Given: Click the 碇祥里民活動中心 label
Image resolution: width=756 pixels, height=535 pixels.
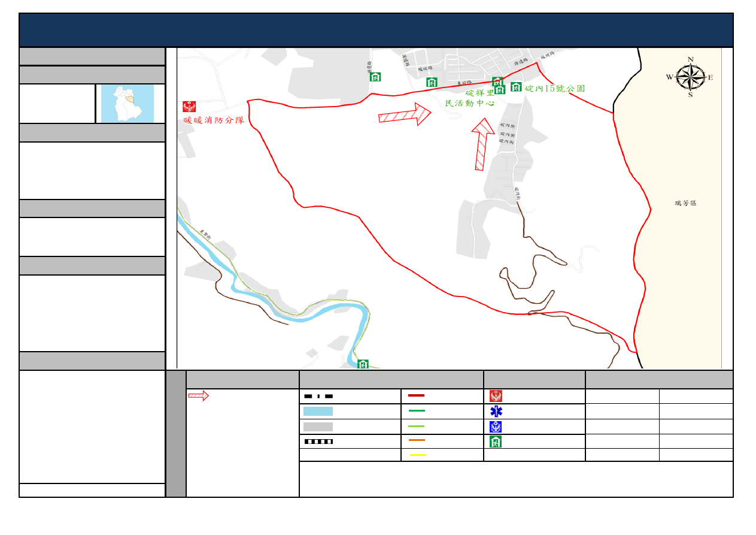Looking at the screenshot, I should [470, 98].
